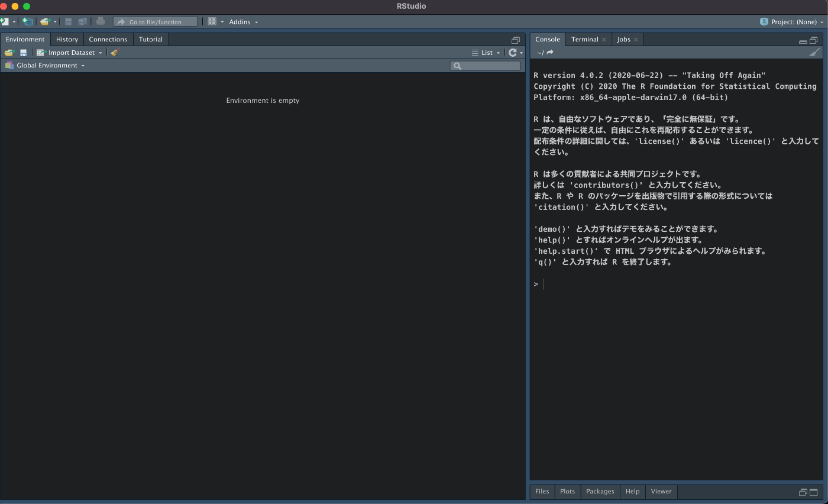Switch to the Connections tab
The image size is (828, 504).
point(108,39)
